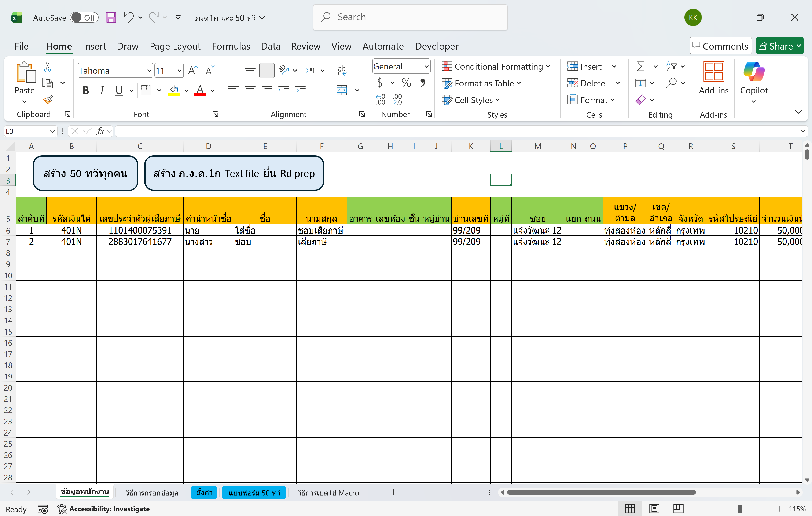Switch to แบบฟอร์ม 50 ทวิ sheet tab

tap(254, 492)
